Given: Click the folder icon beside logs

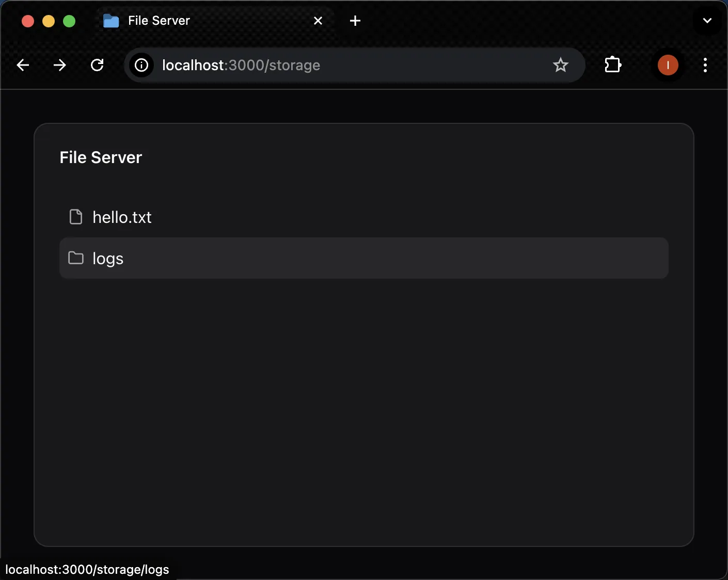Looking at the screenshot, I should pos(76,257).
